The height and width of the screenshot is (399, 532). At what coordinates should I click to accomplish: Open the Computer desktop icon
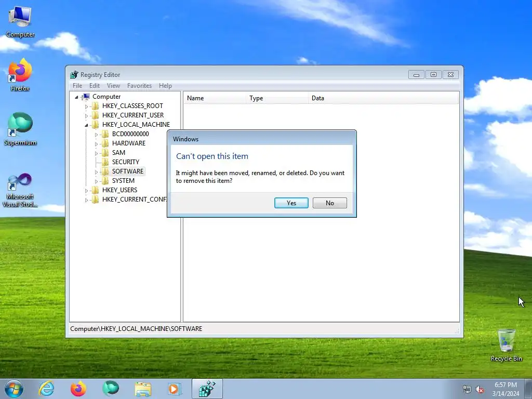[20, 21]
